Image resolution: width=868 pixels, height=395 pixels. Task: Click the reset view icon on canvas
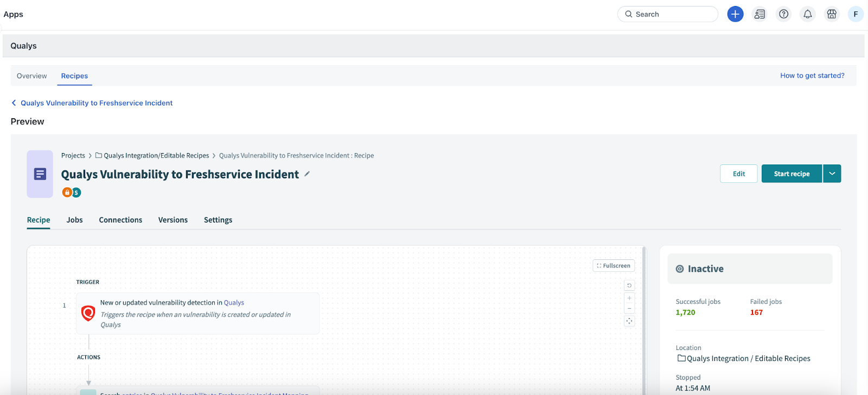click(x=629, y=285)
